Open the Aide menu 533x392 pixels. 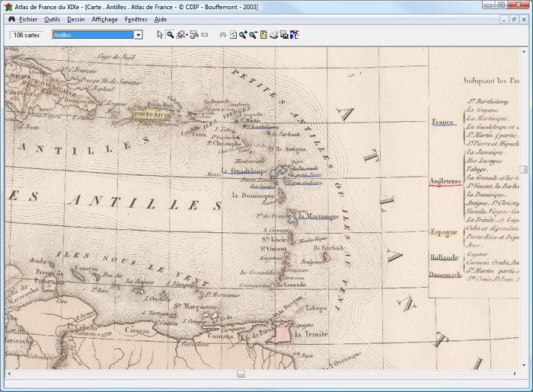[x=161, y=19]
